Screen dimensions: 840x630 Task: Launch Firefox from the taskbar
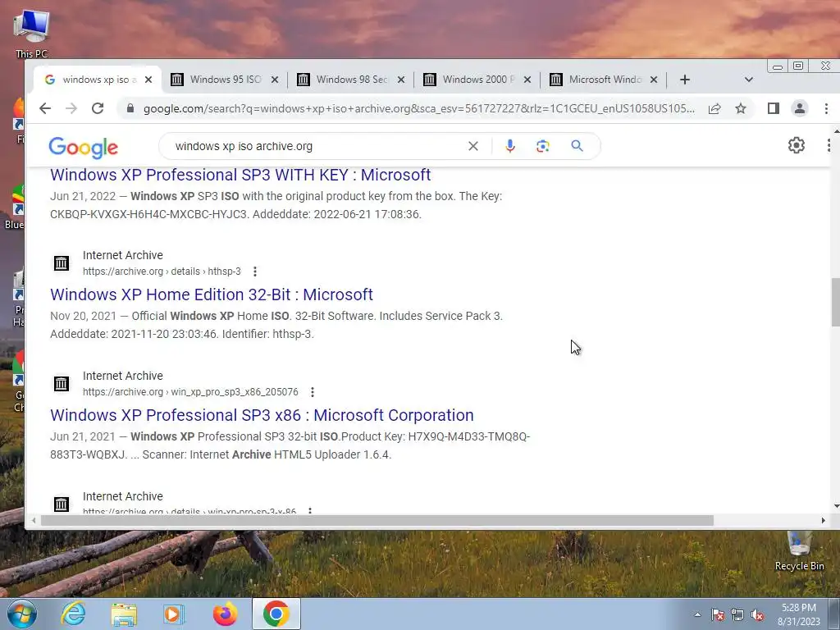pyautogui.click(x=225, y=614)
